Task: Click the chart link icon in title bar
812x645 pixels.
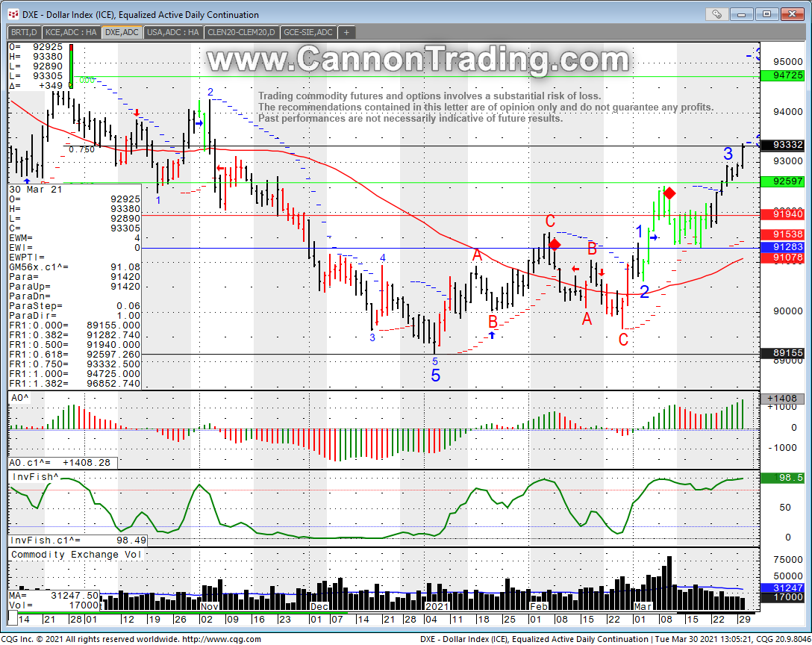Action: (x=716, y=13)
